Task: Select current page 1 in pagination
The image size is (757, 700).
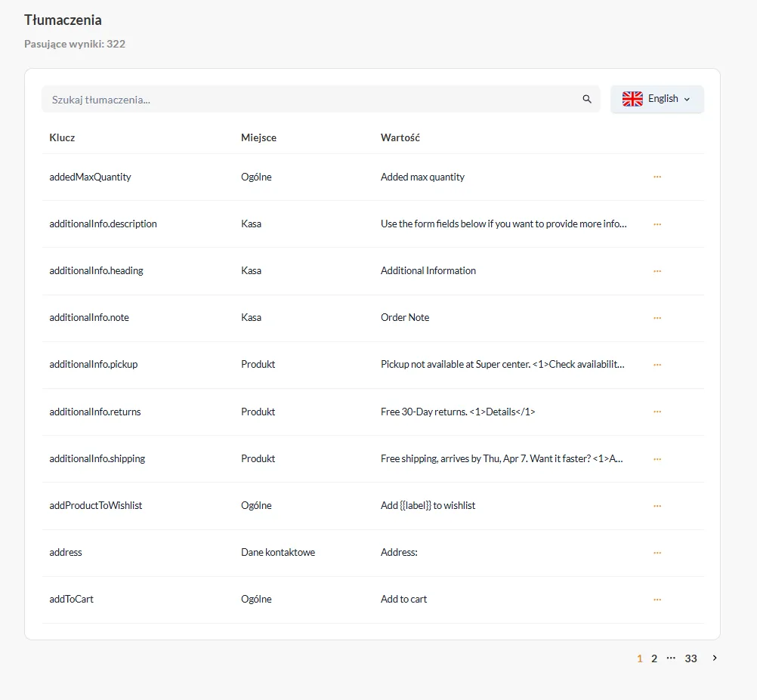Action: point(640,658)
